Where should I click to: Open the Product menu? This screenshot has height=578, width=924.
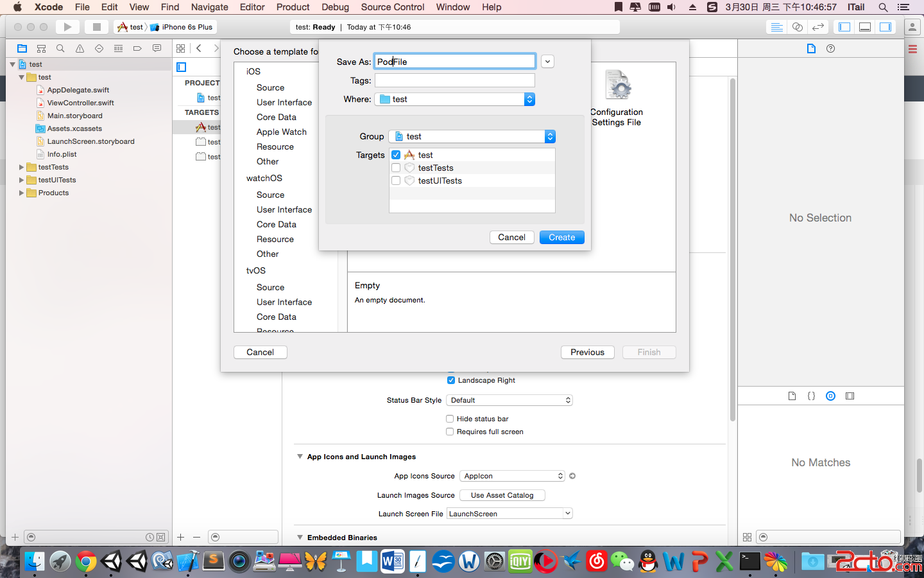293,7
